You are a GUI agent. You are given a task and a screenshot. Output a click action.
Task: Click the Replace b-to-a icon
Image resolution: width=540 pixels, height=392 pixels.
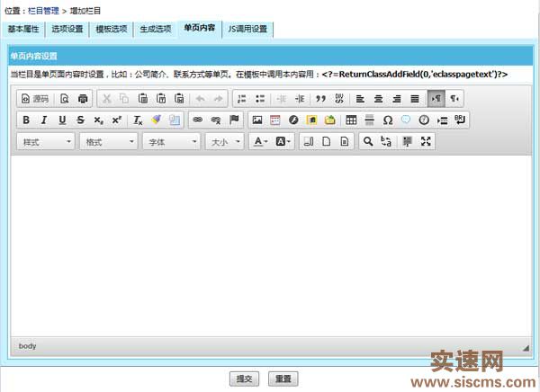[x=386, y=141]
